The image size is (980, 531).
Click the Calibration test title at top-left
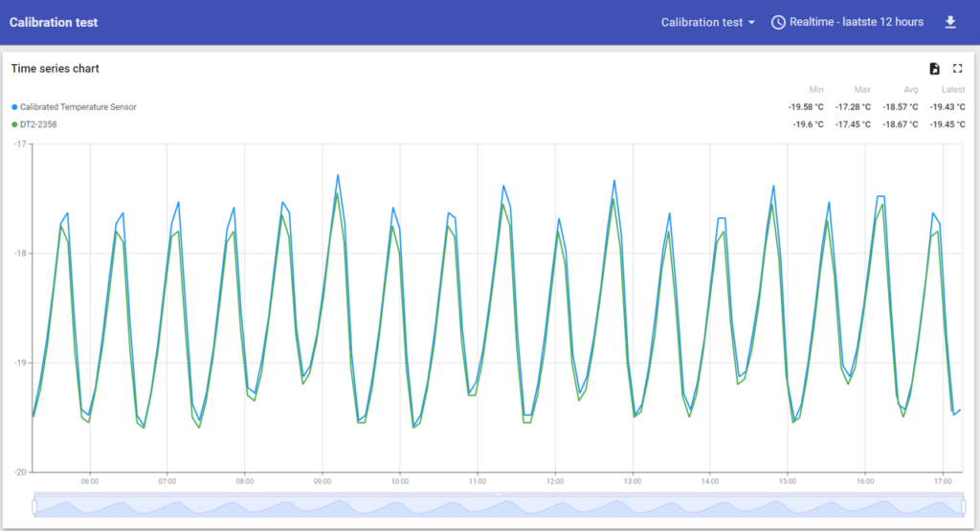coord(54,22)
